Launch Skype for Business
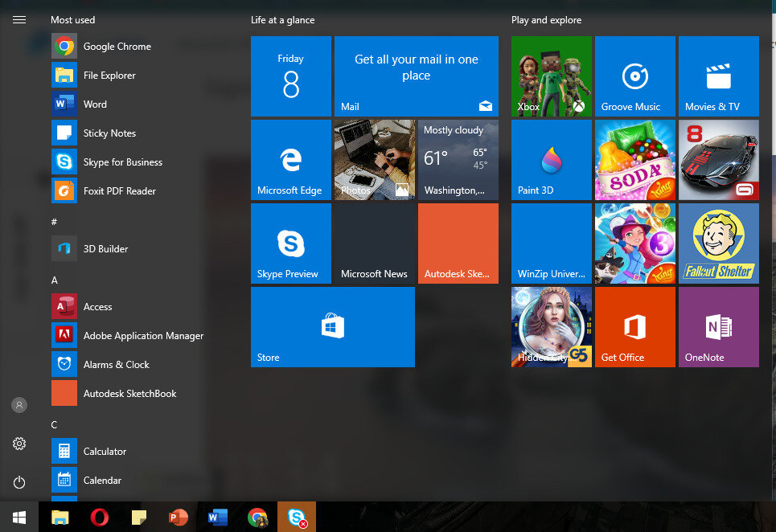The width and height of the screenshot is (776, 532). point(129,162)
